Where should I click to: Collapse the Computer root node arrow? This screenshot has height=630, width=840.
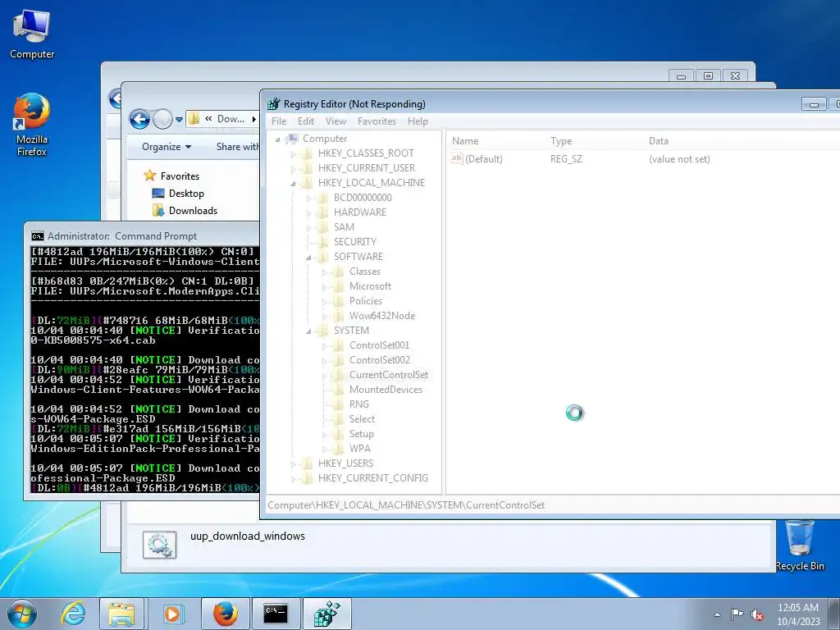tap(277, 139)
